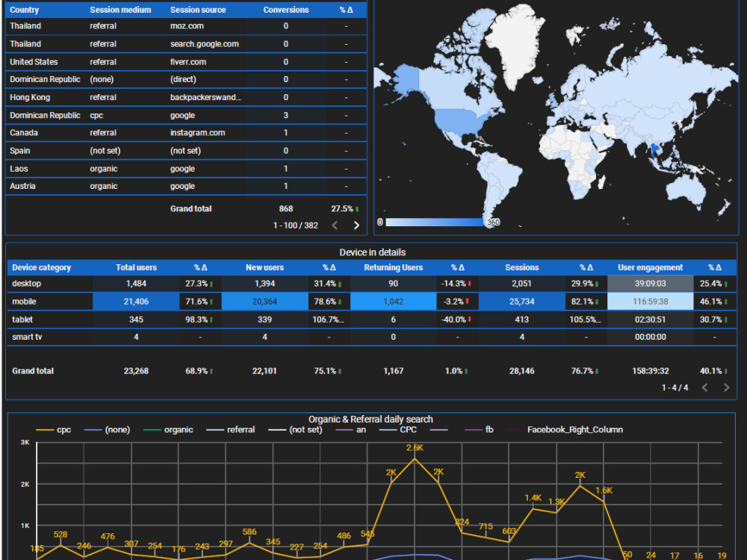
Task: Select the mobile device row
Action: (x=371, y=302)
